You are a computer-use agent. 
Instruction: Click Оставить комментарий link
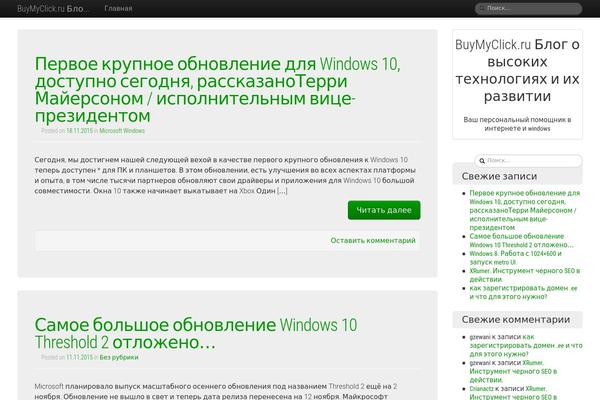point(373,240)
